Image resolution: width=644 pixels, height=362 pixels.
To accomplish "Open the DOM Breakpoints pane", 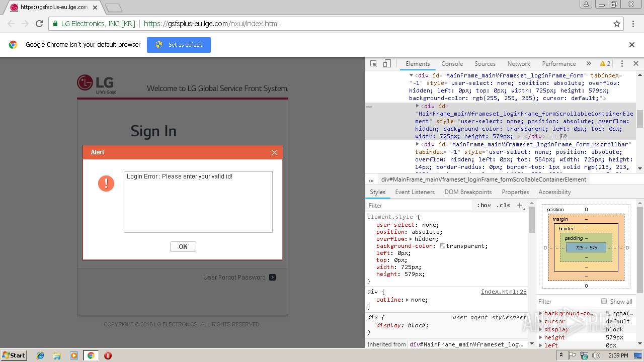I will pos(468,192).
